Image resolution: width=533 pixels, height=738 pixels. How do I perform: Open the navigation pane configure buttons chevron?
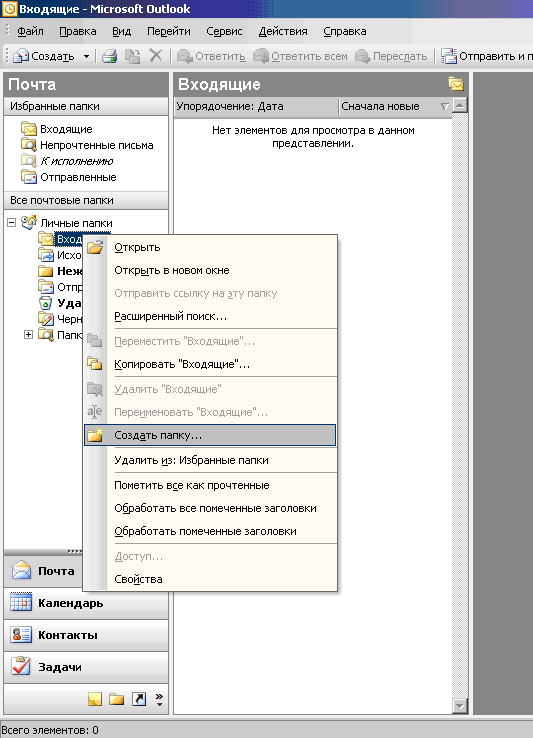click(159, 699)
